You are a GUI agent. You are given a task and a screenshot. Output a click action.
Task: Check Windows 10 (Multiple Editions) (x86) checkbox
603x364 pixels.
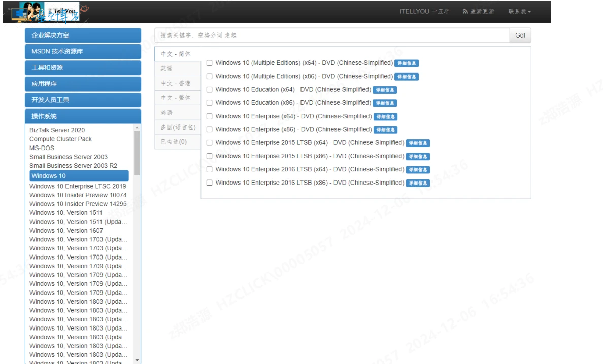[x=210, y=77]
